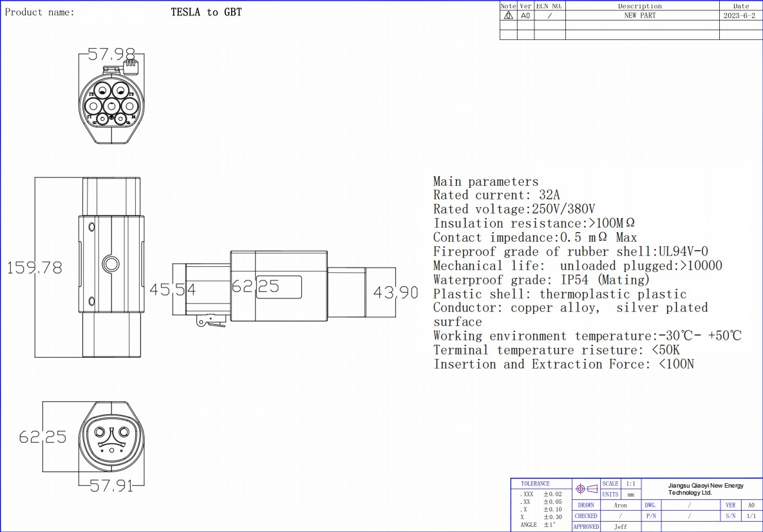Viewport: 763px width, 532px height.
Task: Click the 159.78 length dimension
Action: (x=35, y=268)
